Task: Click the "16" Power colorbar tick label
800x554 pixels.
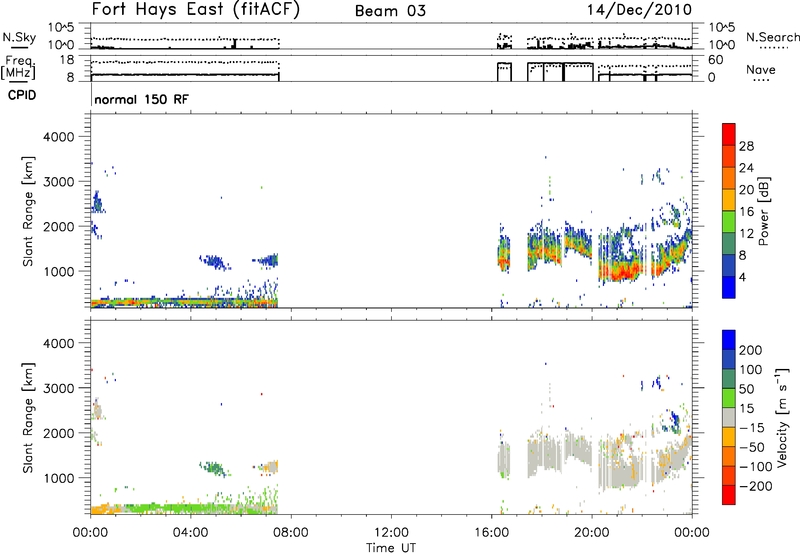Action: [x=746, y=212]
